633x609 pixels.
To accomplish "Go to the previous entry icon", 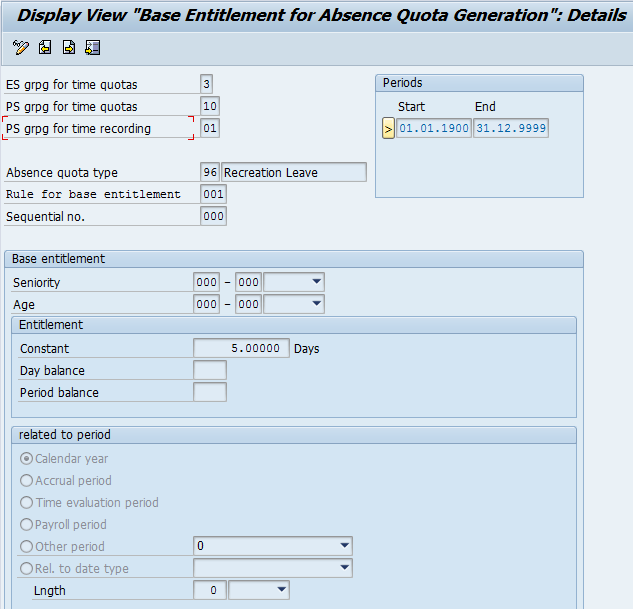I will click(45, 47).
